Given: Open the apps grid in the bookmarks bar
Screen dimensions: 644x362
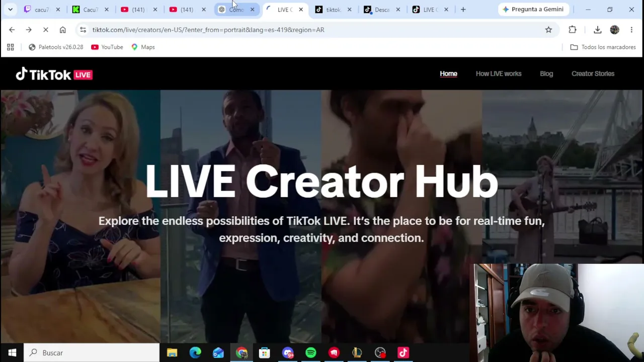Looking at the screenshot, I should 10,47.
